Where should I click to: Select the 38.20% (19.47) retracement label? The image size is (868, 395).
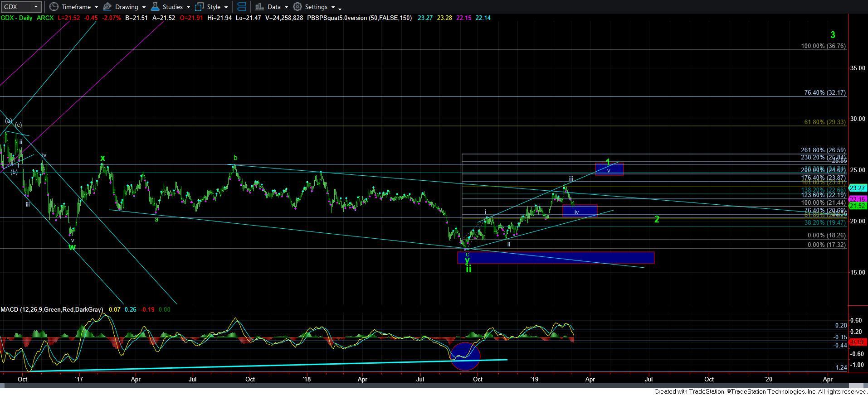coord(825,222)
